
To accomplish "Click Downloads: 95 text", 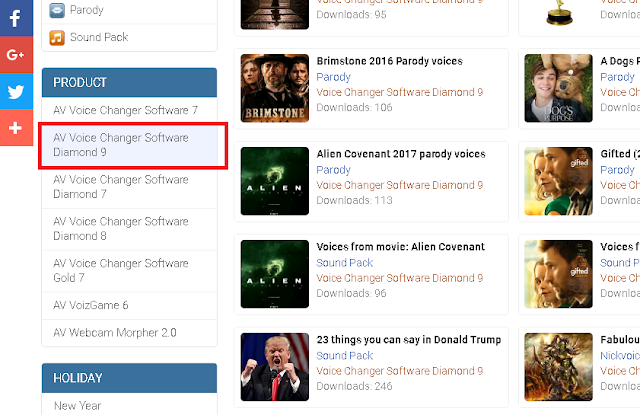I will 351,15.
